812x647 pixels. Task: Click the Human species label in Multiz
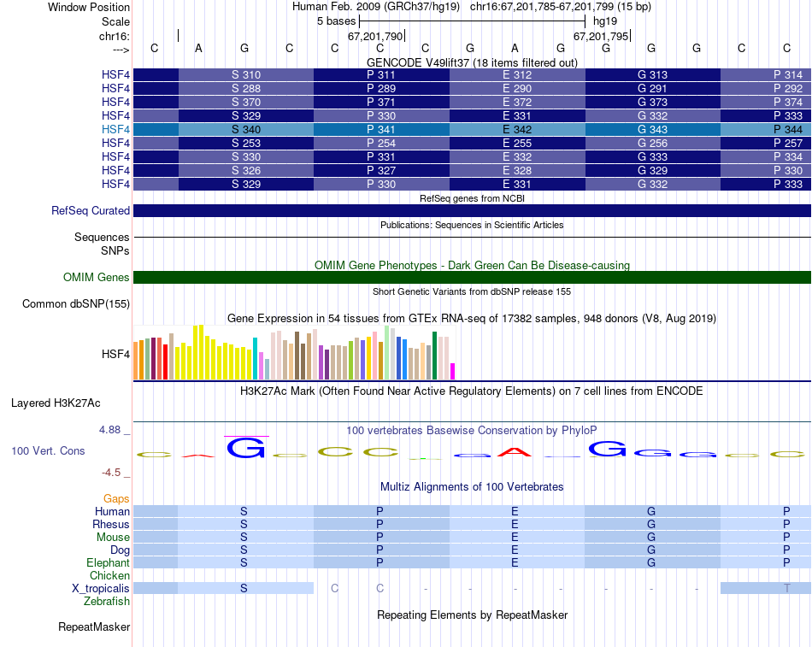112,512
